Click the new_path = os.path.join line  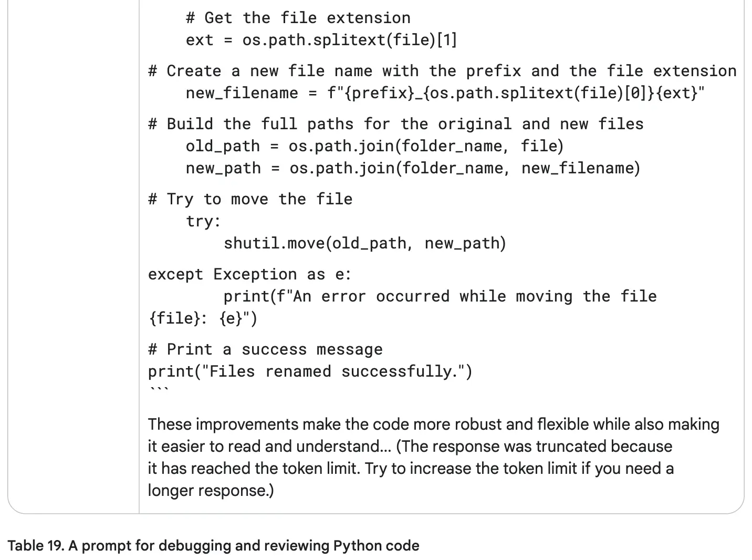[413, 168]
